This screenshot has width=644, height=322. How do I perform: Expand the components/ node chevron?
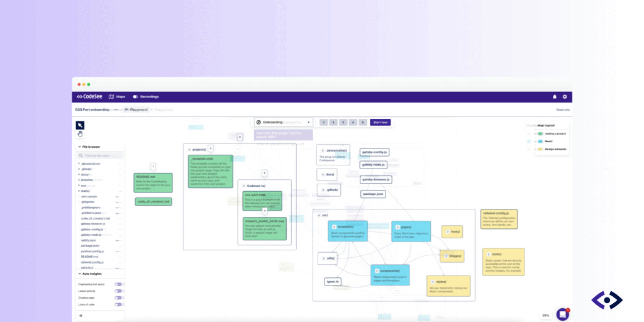coord(376,270)
